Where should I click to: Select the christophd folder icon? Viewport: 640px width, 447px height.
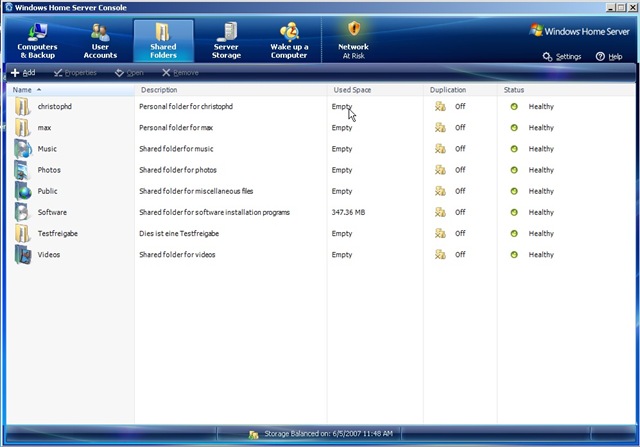click(x=22, y=107)
